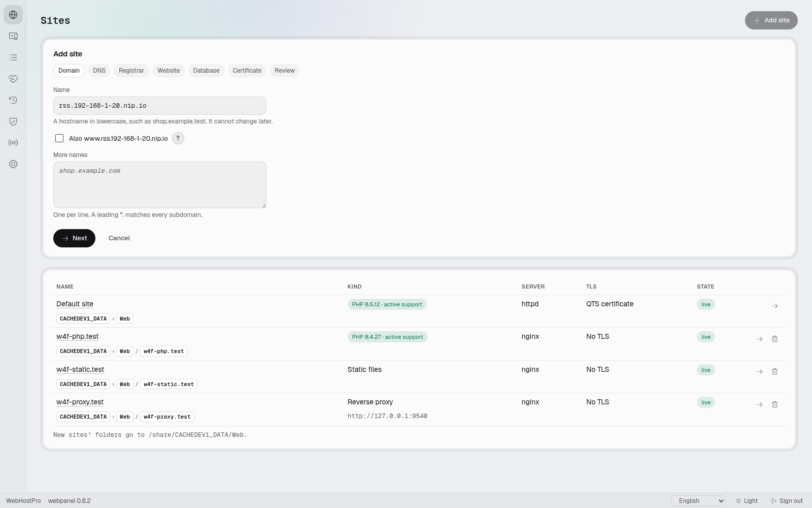812x508 pixels.
Task: Open the security shield icon in sidebar
Action: 13,121
